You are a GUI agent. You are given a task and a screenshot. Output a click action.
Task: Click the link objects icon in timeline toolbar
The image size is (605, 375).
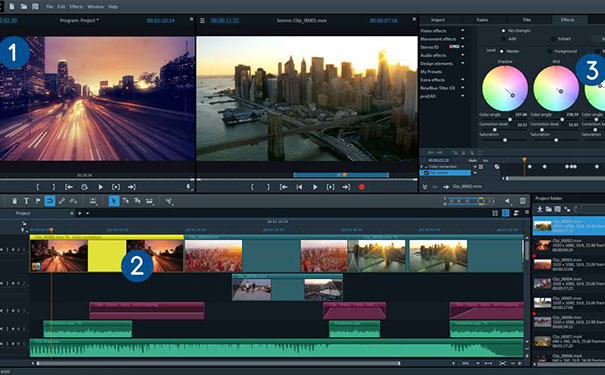coord(62,201)
